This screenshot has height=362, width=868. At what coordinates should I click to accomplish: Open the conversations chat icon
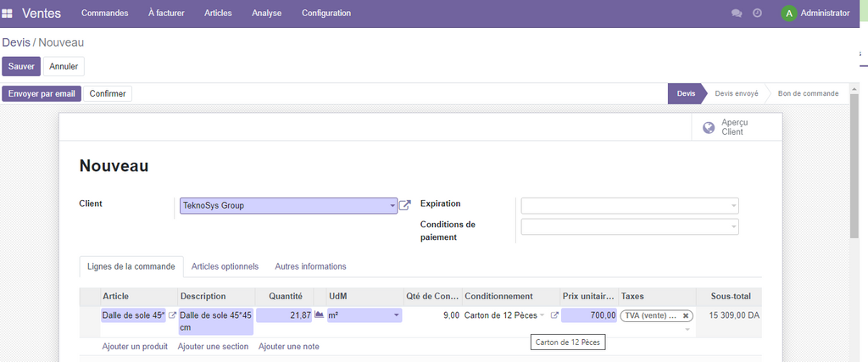coord(737,14)
